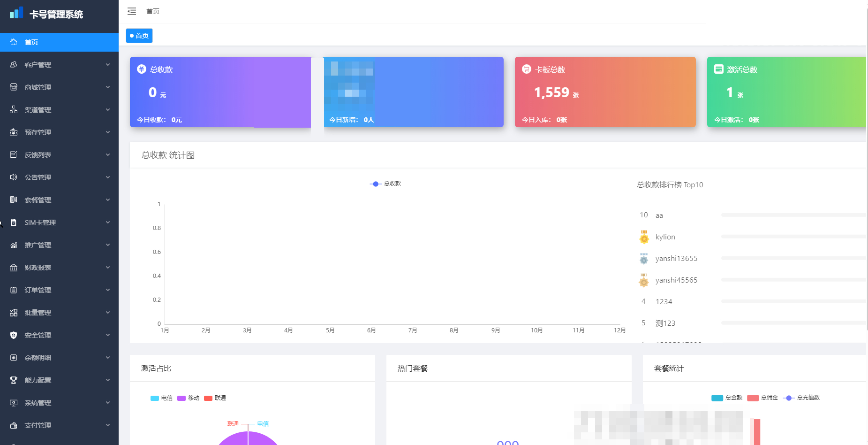The image size is (868, 445).
Task: Click the 财政报表 bank icon
Action: click(x=14, y=267)
